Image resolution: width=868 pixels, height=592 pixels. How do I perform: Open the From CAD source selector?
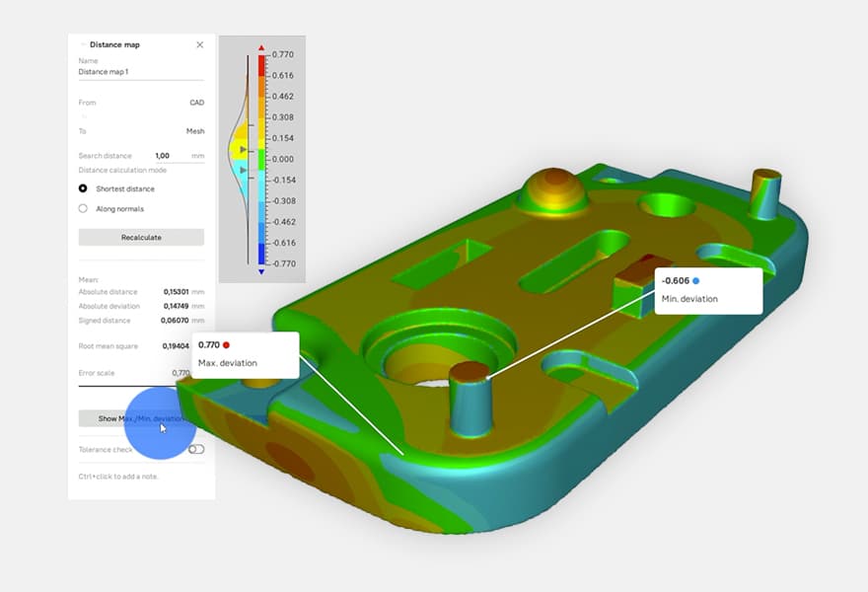pos(196,103)
